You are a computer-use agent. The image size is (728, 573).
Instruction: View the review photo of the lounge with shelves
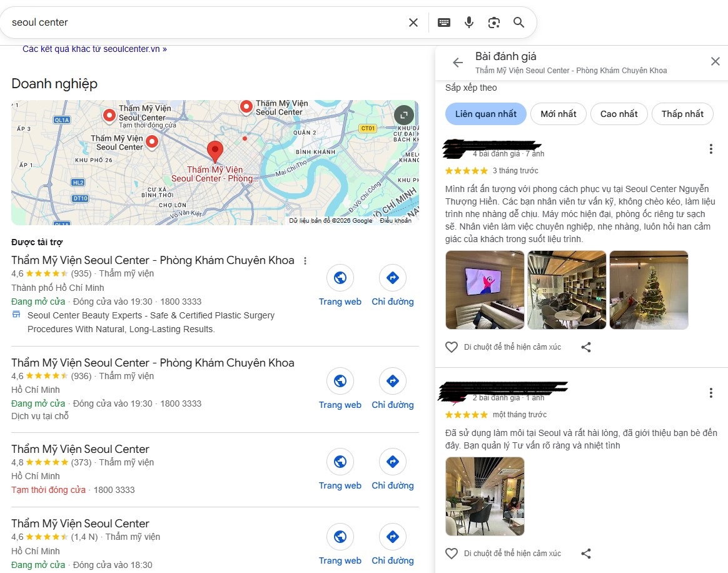(567, 290)
